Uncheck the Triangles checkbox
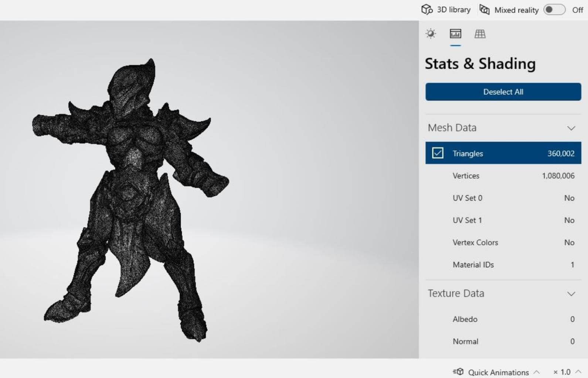 click(x=438, y=153)
